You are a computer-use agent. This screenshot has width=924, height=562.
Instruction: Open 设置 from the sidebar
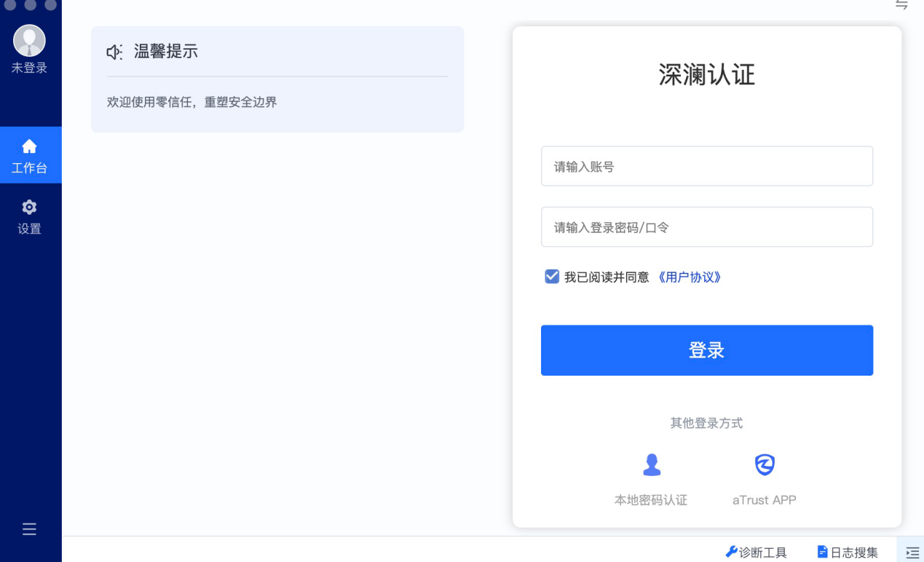tap(29, 216)
